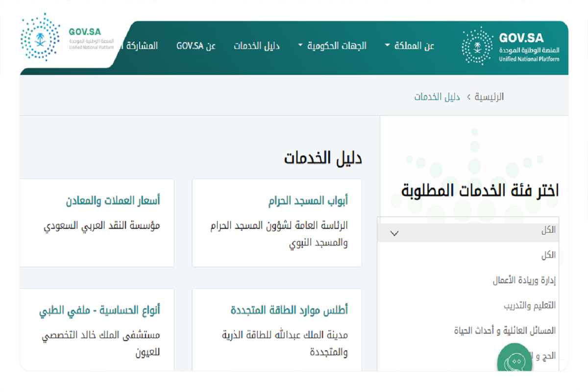Click المشاركة in the navigation bar
The image size is (588, 392).
[142, 46]
